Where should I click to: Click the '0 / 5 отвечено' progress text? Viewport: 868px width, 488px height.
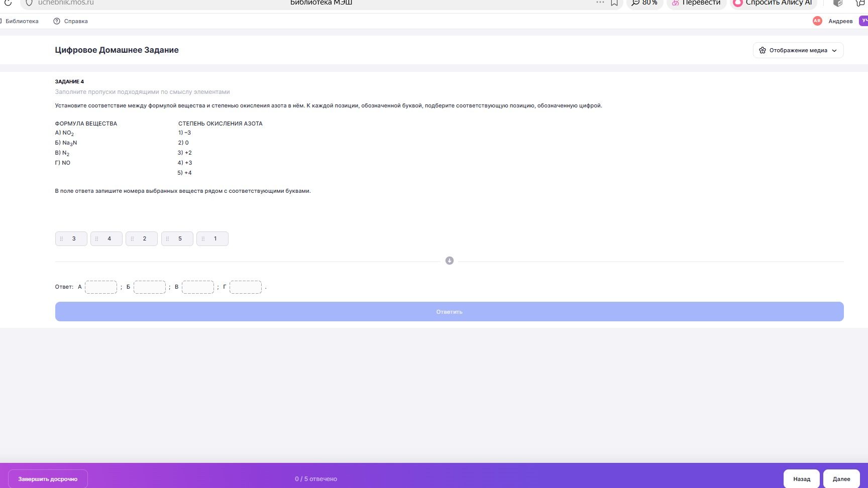pos(316,479)
